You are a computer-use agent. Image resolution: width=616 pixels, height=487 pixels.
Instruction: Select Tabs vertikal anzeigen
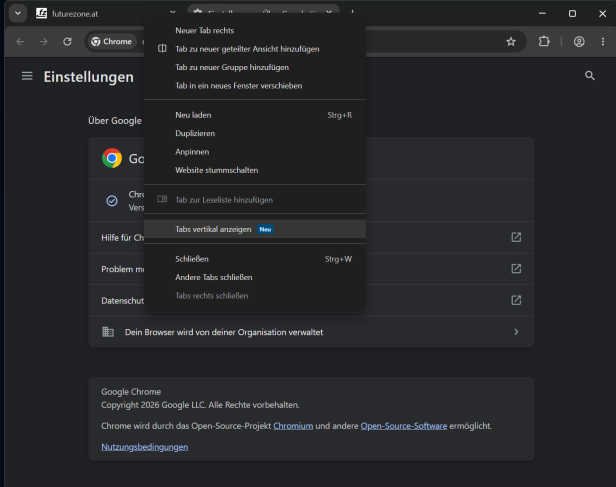[255, 229]
